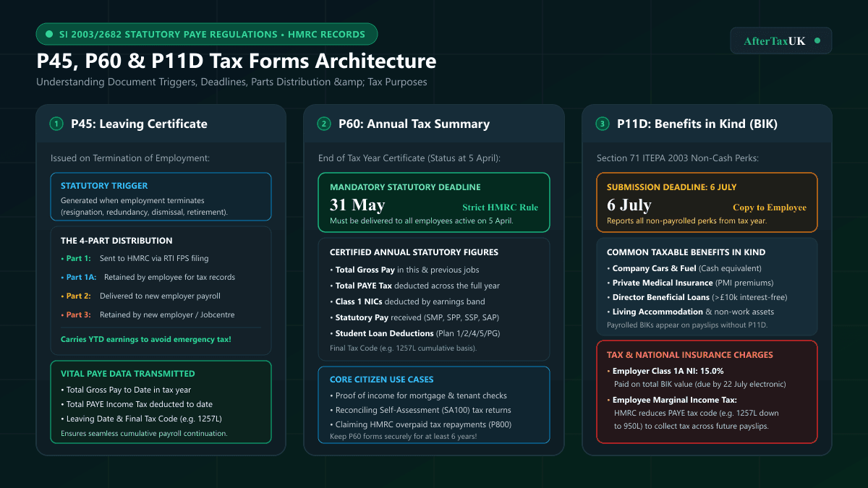Select the 'Part 2:' new employer payroll row
The height and width of the screenshot is (488, 868).
coord(140,296)
